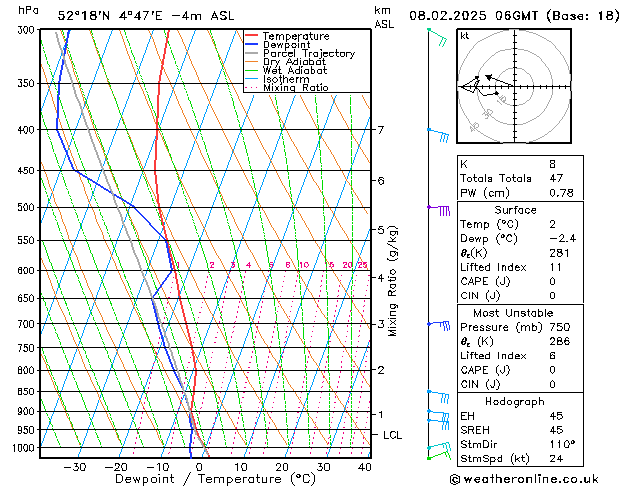
Task: Click the Most Unstable 'CIN (J)' label
Action: pyautogui.click(x=480, y=384)
